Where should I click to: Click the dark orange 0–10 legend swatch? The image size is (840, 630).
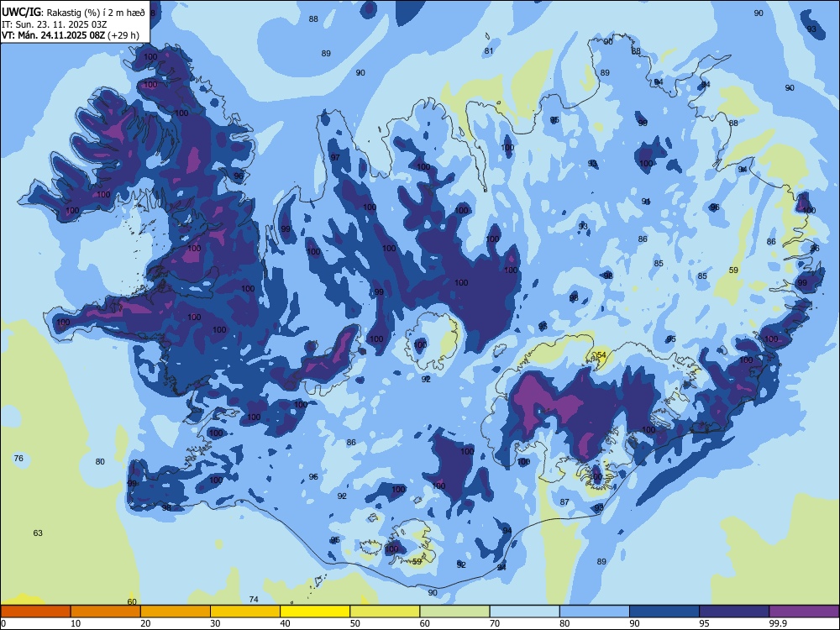point(35,612)
